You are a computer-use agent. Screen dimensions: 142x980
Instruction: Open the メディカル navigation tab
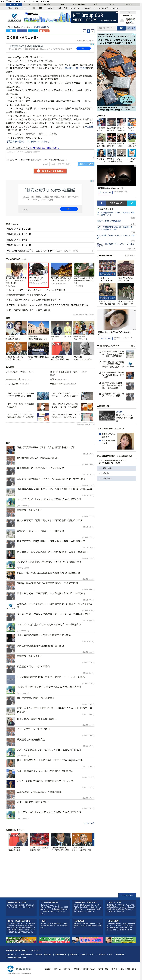click(x=128, y=5)
